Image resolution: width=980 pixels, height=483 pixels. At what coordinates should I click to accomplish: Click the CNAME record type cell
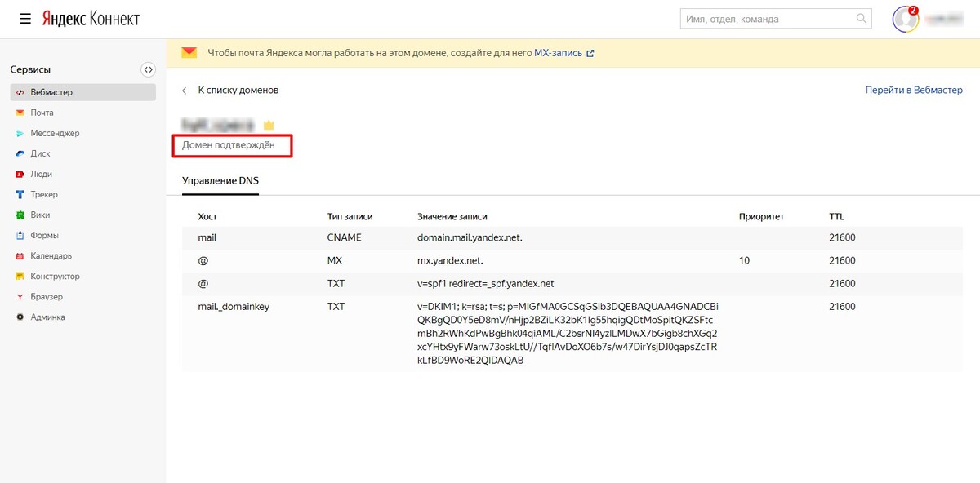click(x=345, y=237)
